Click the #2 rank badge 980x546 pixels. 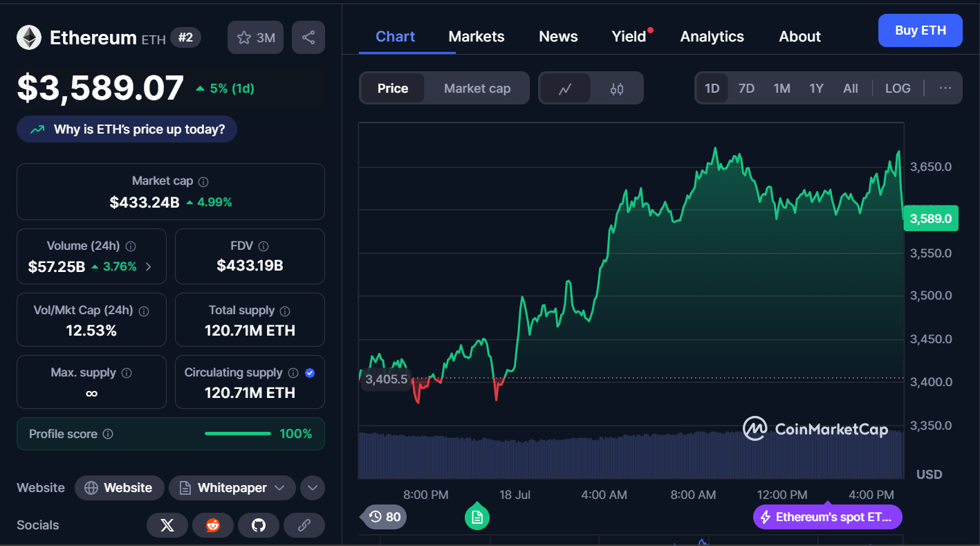coord(185,37)
